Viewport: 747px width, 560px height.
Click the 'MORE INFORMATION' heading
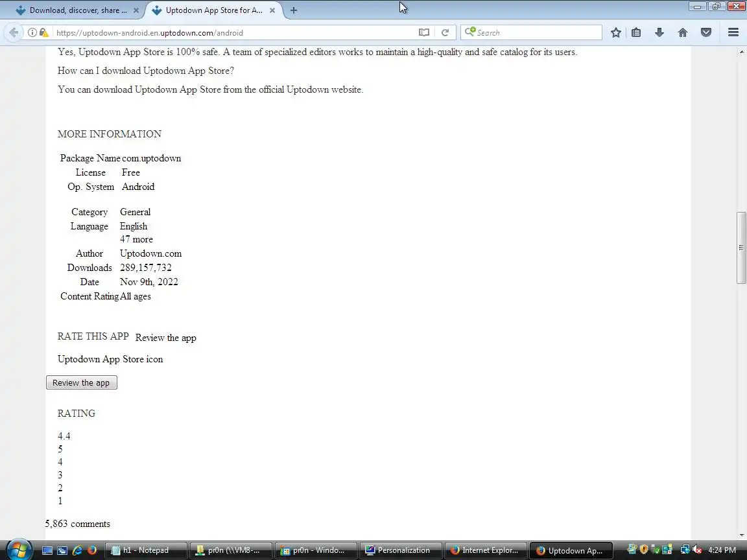pyautogui.click(x=110, y=134)
